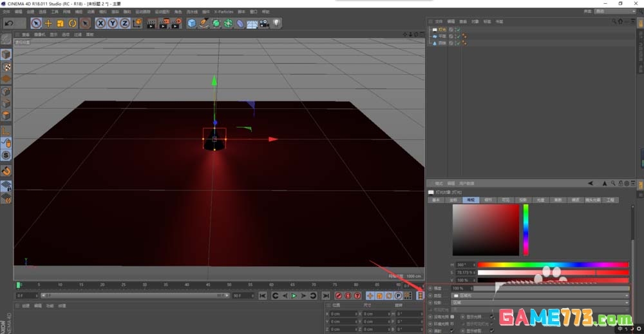Select the Move tool
The height and width of the screenshot is (334, 644).
coord(48,23)
